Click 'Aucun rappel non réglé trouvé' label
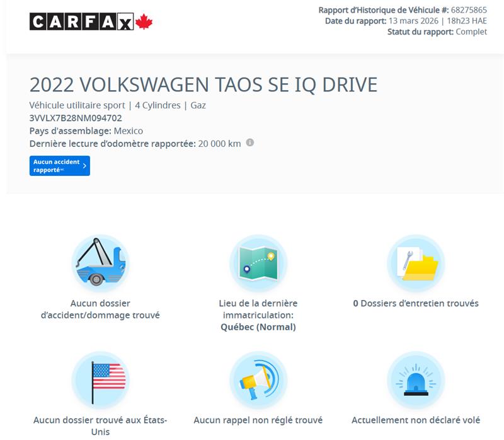Viewport: 504px width, 440px height. point(258,420)
